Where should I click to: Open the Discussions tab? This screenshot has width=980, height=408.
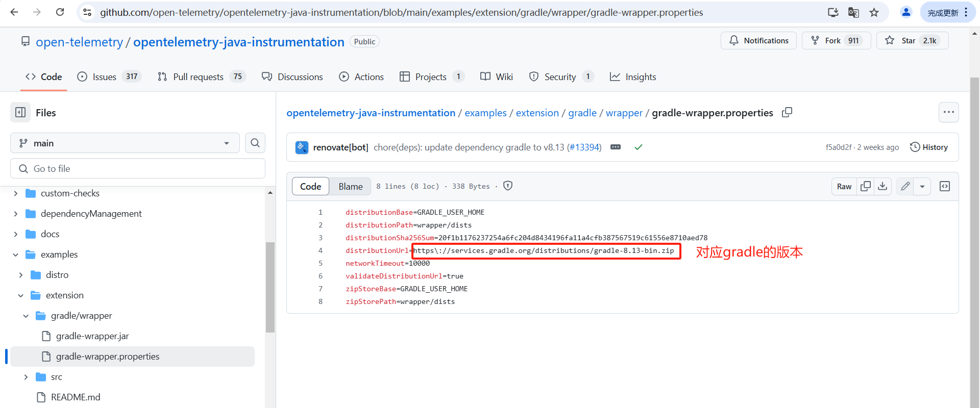tap(292, 76)
